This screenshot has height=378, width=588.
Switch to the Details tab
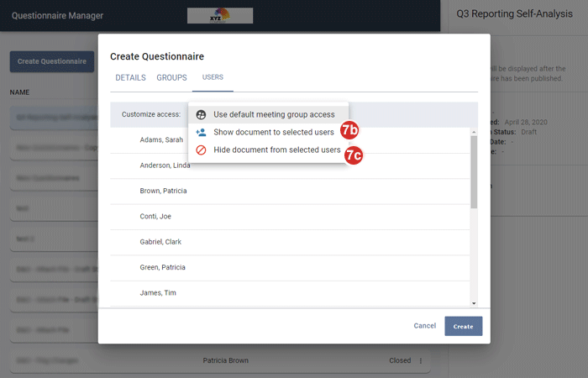tap(130, 78)
